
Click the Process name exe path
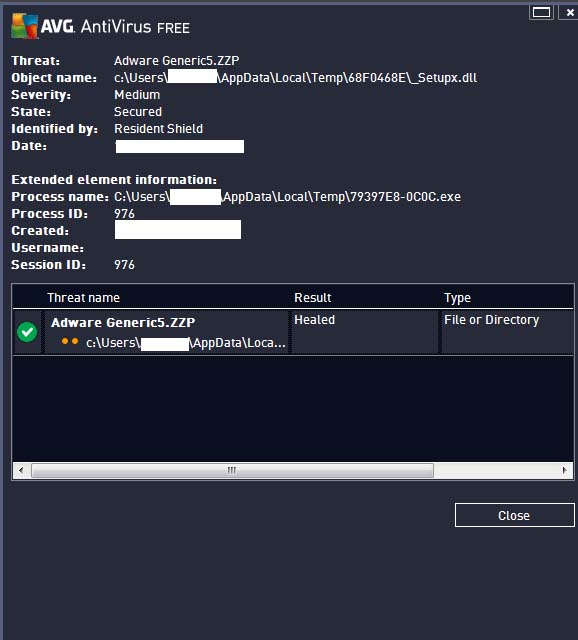pyautogui.click(x=287, y=196)
